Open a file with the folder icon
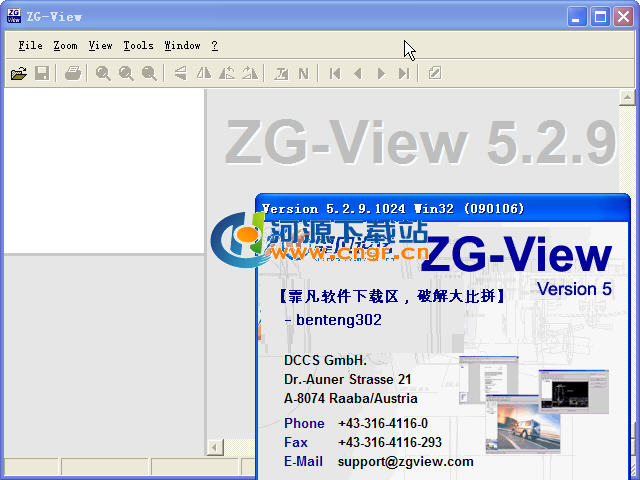 pyautogui.click(x=19, y=73)
